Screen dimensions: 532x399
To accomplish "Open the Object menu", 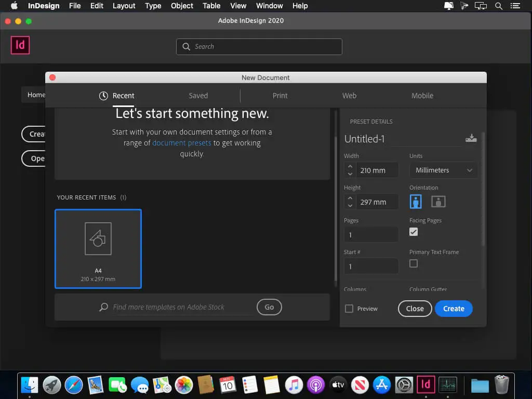I will [x=181, y=6].
